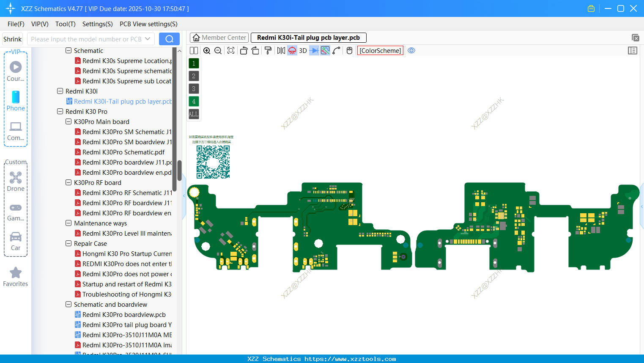Open the Tool menu
The height and width of the screenshot is (363, 644).
(x=65, y=24)
